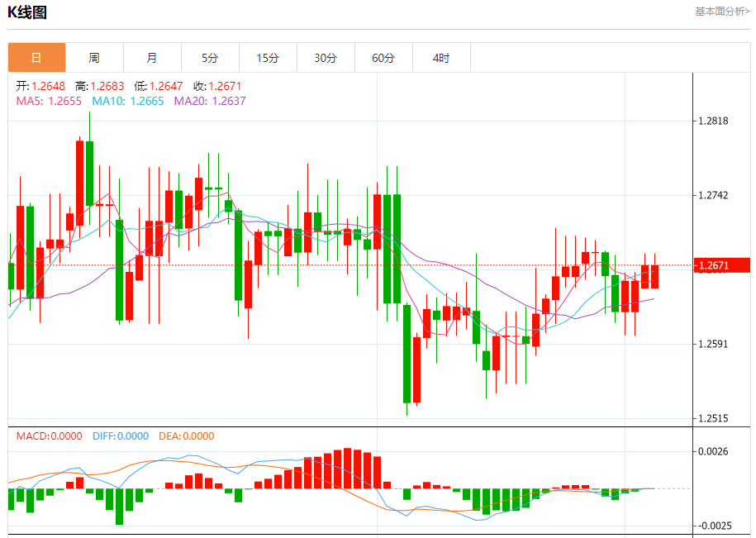Viewport: 756px width, 538px height.
Task: Click the DIFF:0.0000 label
Action: click(121, 436)
